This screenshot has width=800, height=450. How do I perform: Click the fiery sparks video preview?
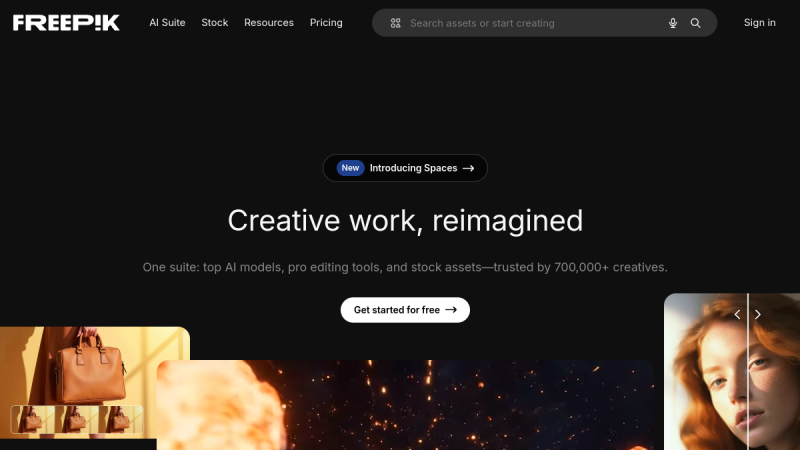pyautogui.click(x=405, y=405)
